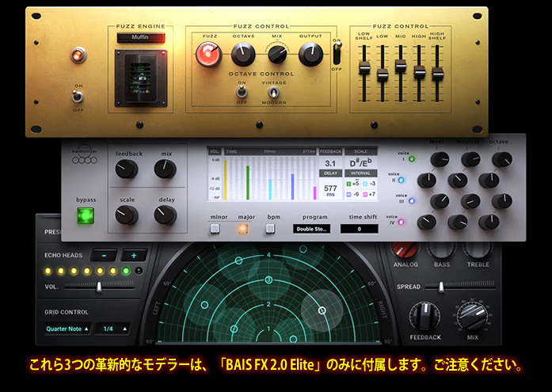Click the red FUZZ knob
Viewport: 552px width, 392px height.
pos(208,54)
